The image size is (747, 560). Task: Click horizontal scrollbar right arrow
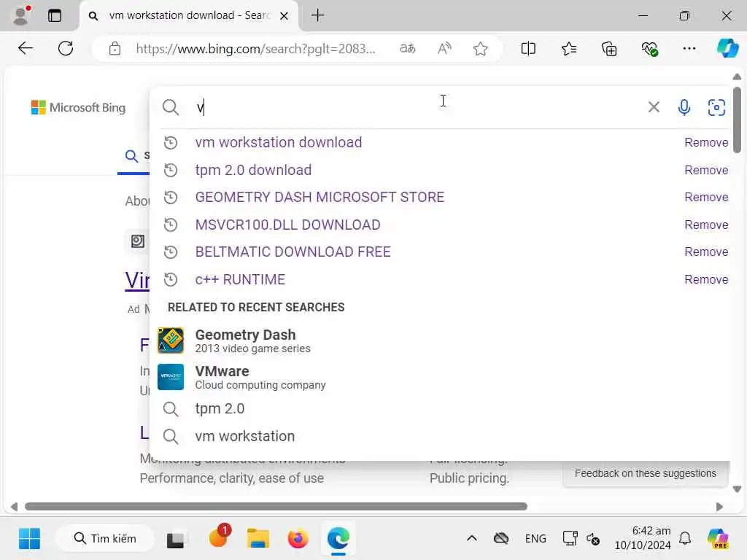click(719, 507)
